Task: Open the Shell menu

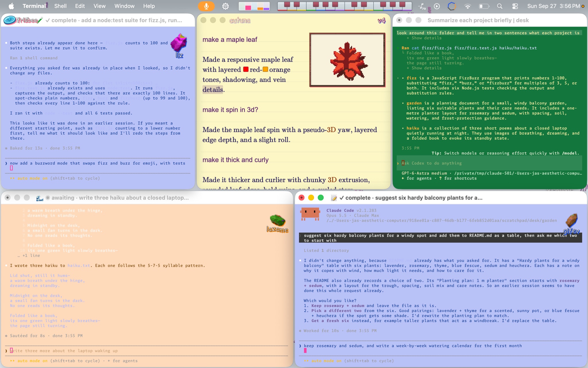Action: 60,6
